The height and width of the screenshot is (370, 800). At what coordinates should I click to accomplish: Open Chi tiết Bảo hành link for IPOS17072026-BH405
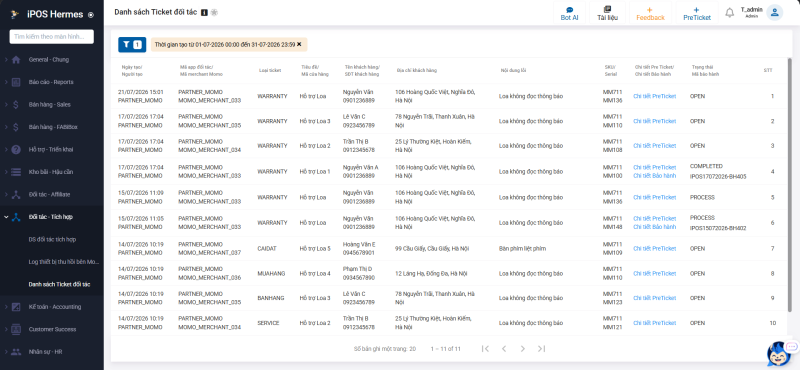pyautogui.click(x=655, y=176)
